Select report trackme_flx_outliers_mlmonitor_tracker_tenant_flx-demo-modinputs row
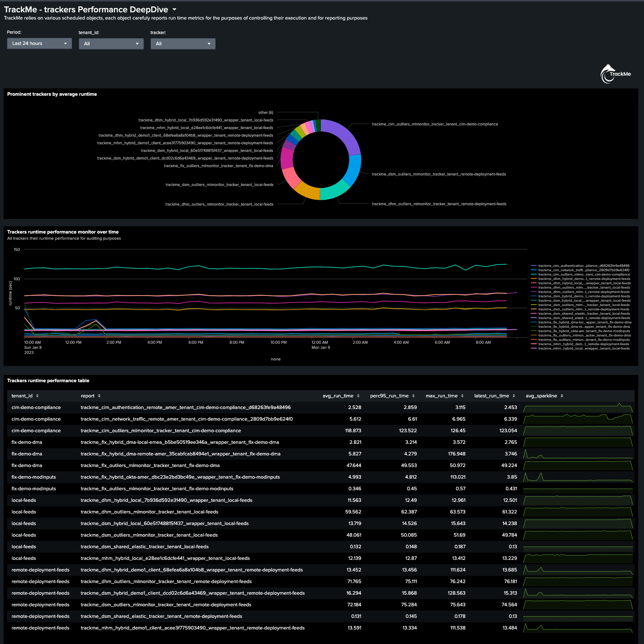 pyautogui.click(x=157, y=489)
